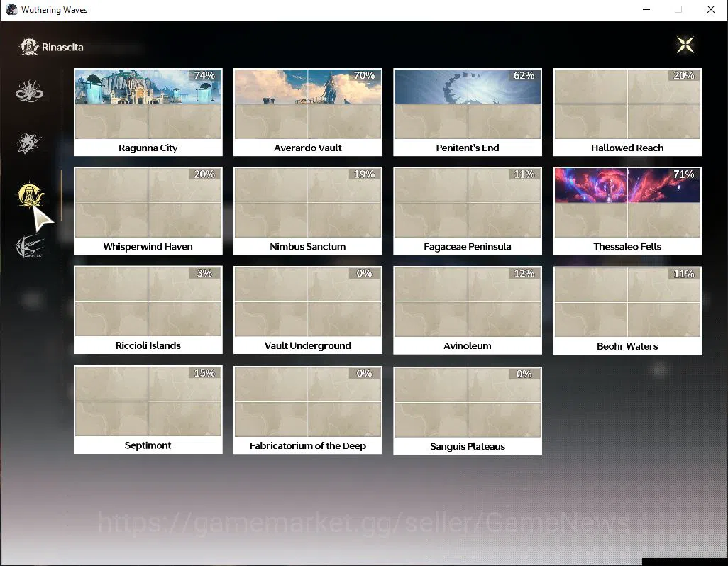
Task: Open the Avinoleum map card
Action: tap(468, 310)
